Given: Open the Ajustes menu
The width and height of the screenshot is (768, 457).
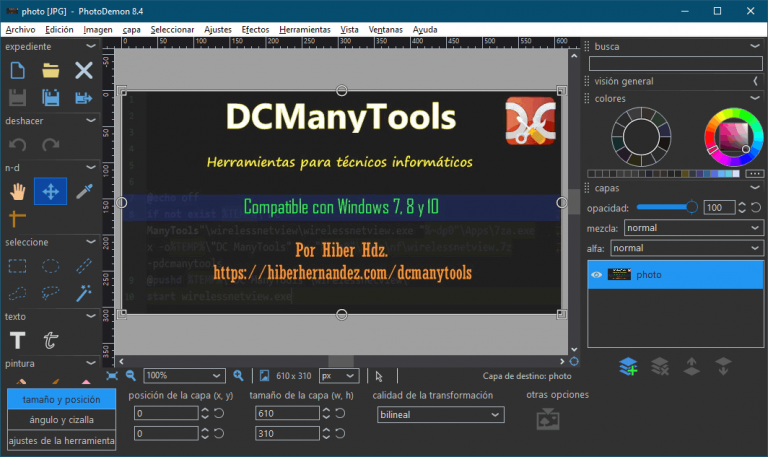Looking at the screenshot, I should (217, 29).
